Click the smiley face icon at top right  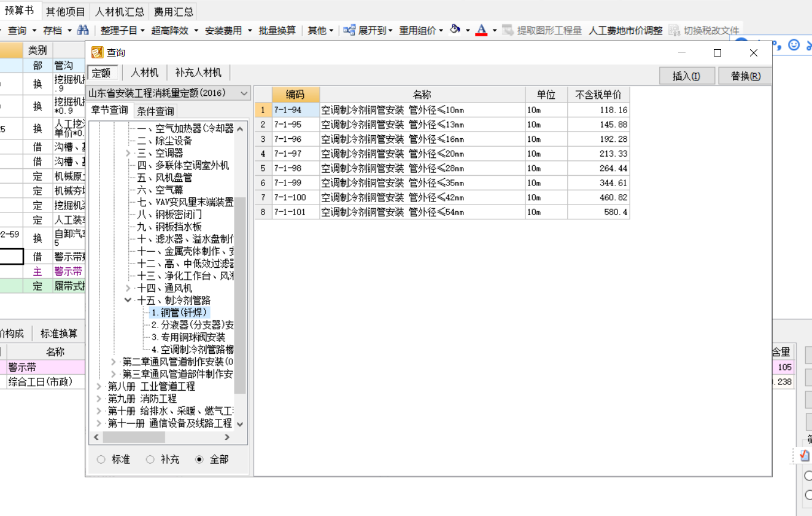pyautogui.click(x=794, y=45)
